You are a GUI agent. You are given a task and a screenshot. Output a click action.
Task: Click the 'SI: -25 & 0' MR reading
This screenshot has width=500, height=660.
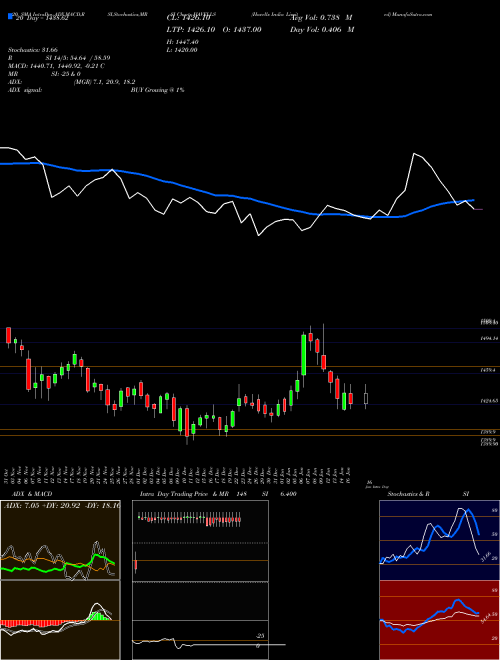click(x=66, y=74)
